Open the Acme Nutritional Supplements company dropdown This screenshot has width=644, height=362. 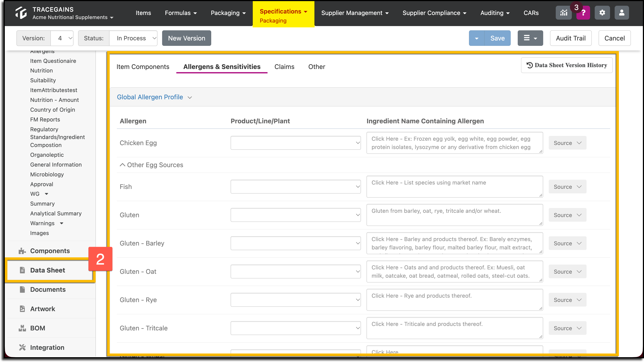click(73, 17)
